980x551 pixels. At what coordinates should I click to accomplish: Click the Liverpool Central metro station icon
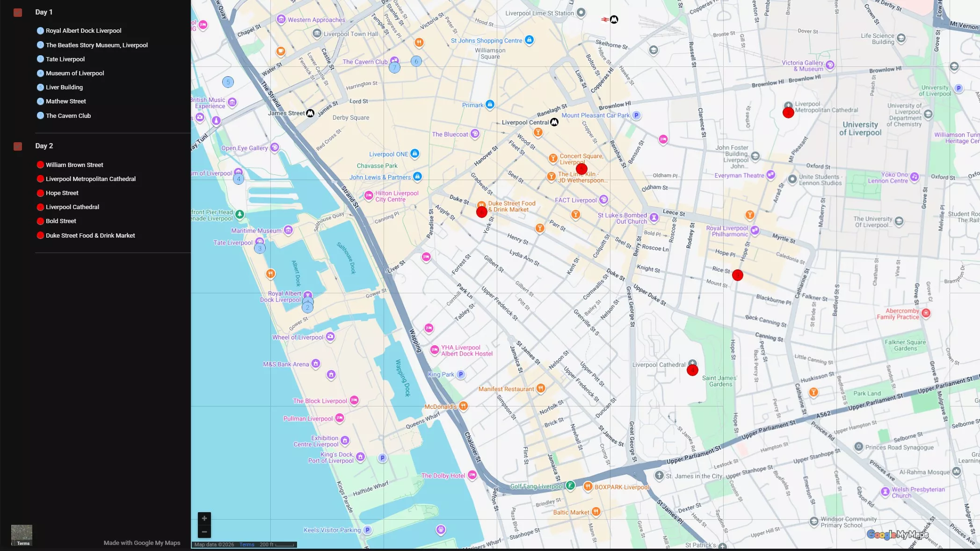554,123
